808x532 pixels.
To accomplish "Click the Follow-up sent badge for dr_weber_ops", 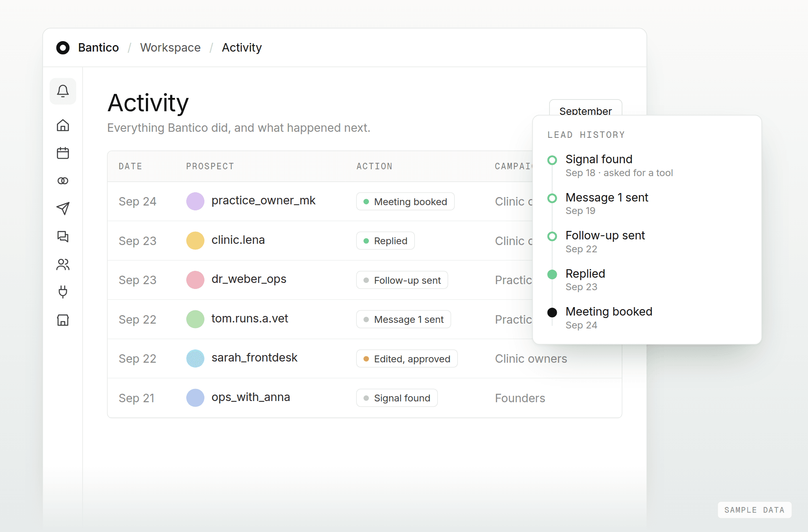I will (x=402, y=280).
